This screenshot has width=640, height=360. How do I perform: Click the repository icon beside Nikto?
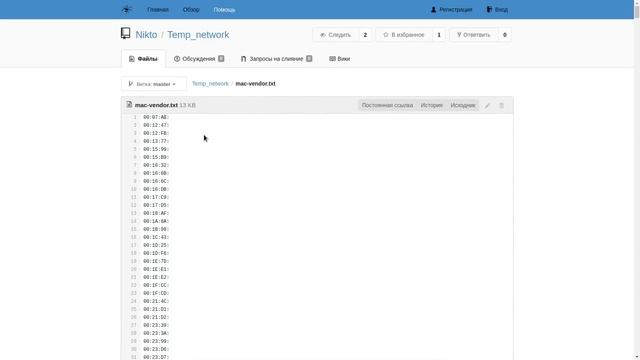pyautogui.click(x=126, y=33)
